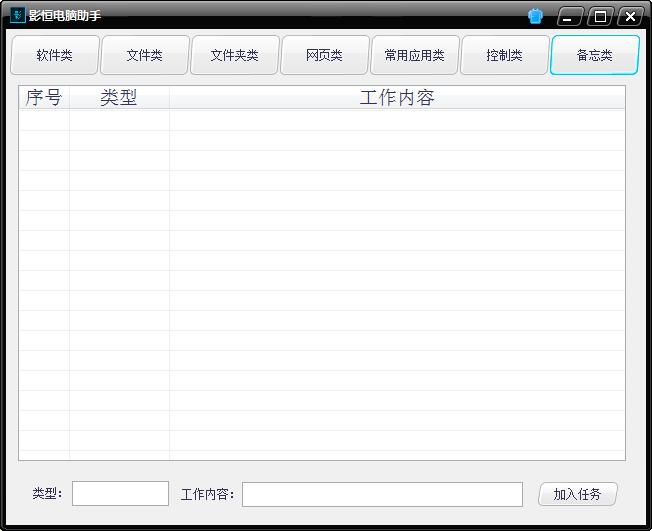Switch to the 控制类 tab
Viewport: 652px width, 531px height.
[x=505, y=55]
